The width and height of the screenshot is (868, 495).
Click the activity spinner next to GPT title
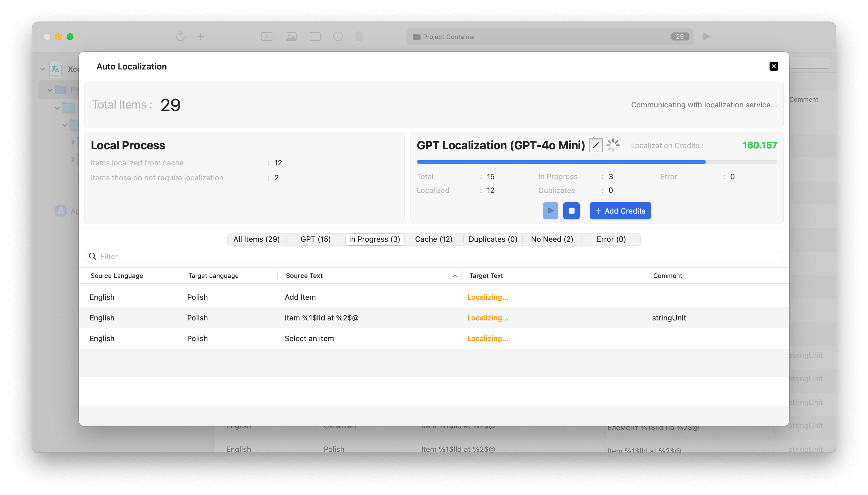(613, 146)
